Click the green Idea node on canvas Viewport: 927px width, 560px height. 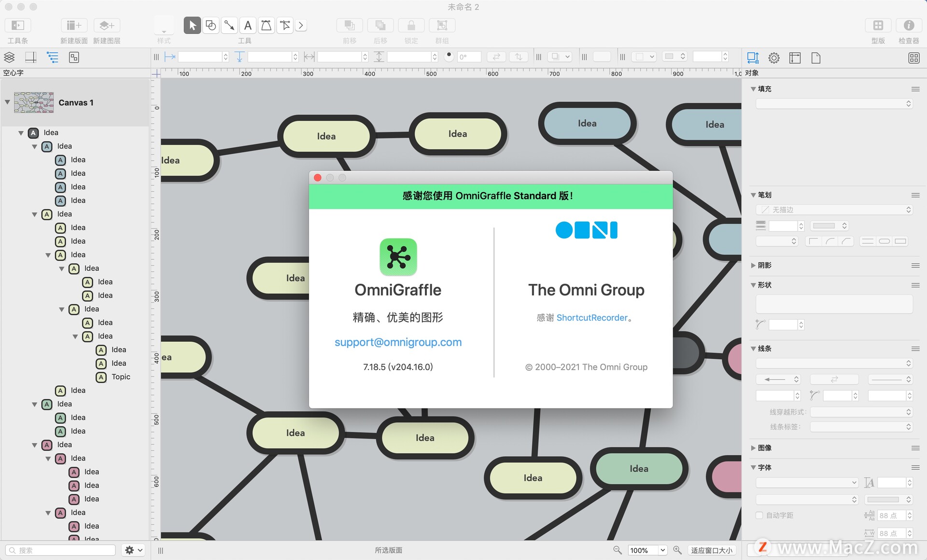[x=639, y=469]
